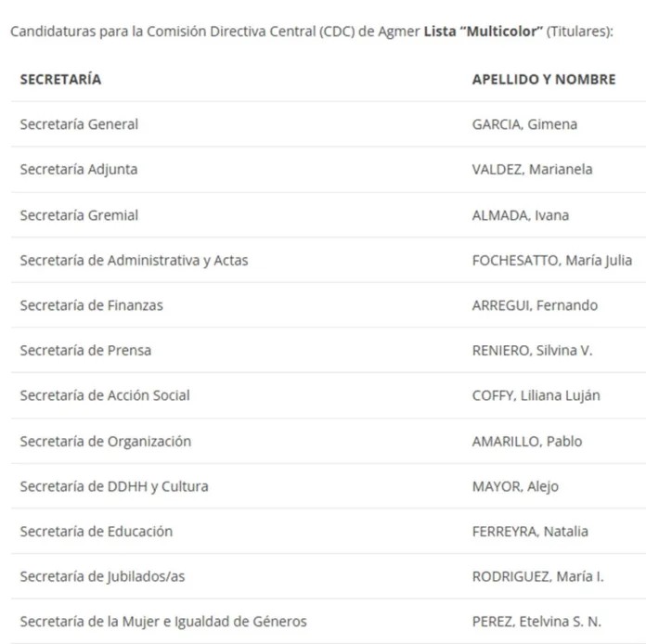Click the name COFFY, Liliana Luján

pos(536,395)
